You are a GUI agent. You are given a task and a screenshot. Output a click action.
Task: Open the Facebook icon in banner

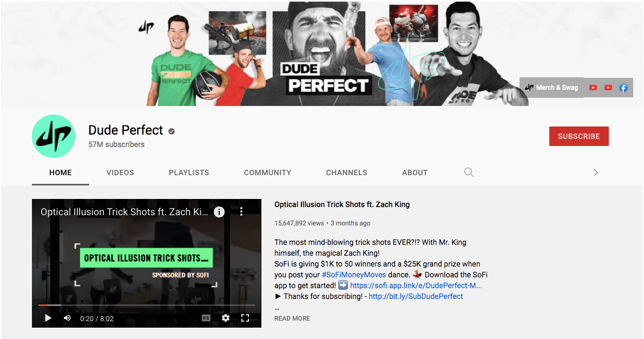click(623, 88)
